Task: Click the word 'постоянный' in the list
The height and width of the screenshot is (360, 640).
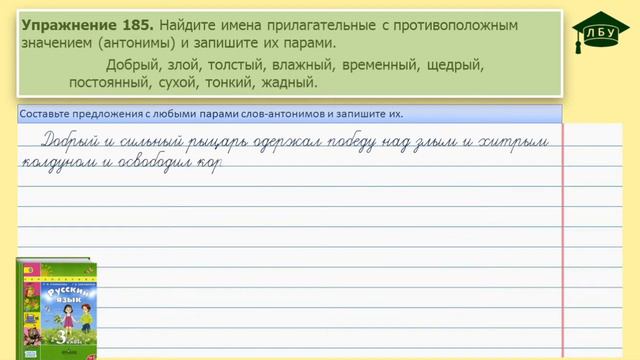Action: [x=110, y=83]
